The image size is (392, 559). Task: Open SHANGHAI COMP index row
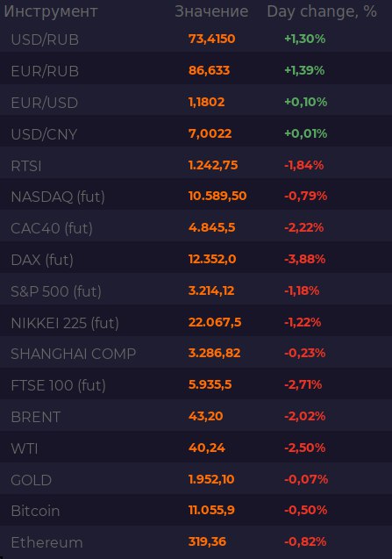coord(196,354)
